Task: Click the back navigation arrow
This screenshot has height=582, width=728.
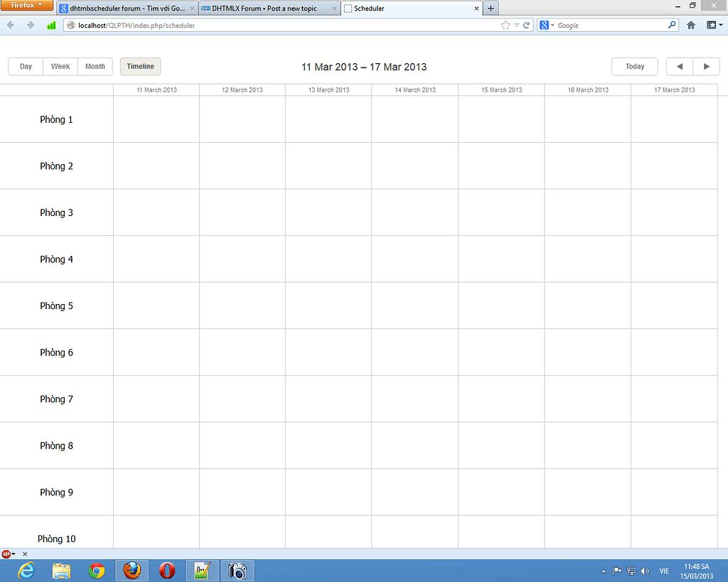Action: click(10, 25)
